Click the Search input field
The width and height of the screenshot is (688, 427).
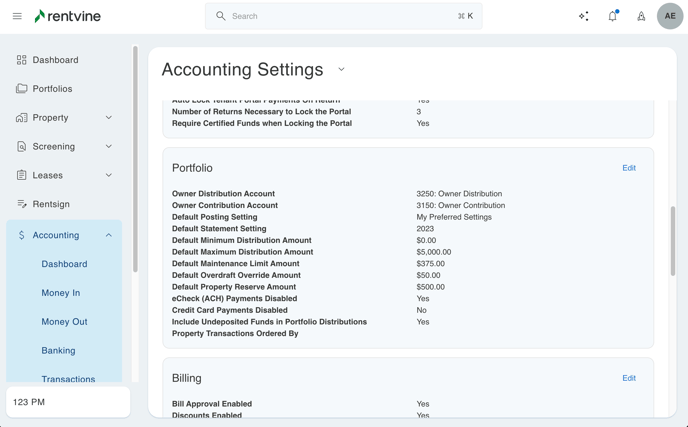click(x=343, y=16)
